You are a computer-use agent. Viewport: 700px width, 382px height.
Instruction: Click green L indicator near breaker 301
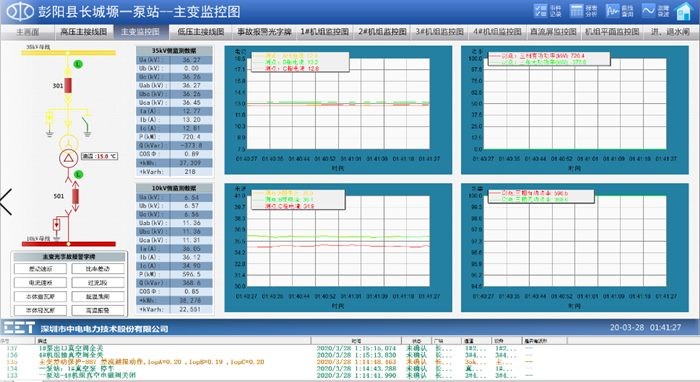[x=78, y=64]
